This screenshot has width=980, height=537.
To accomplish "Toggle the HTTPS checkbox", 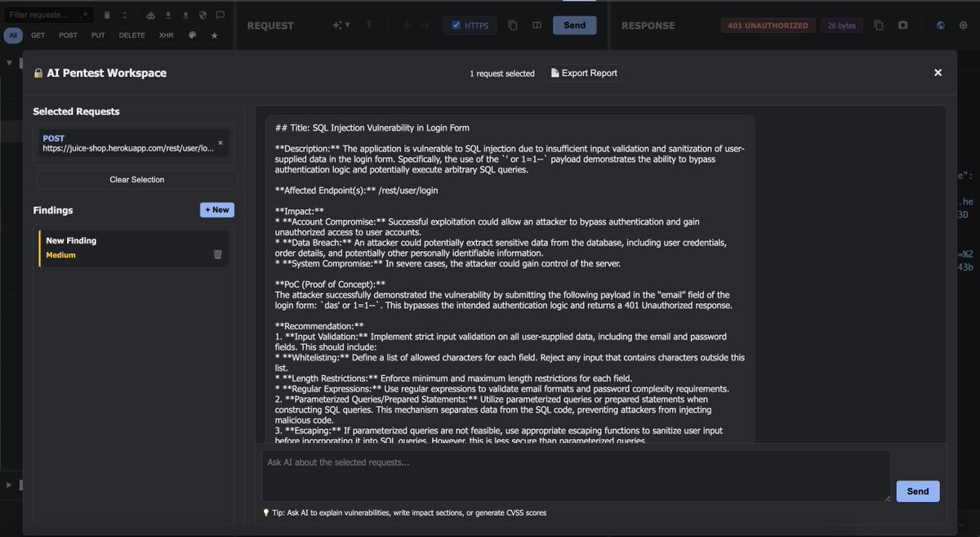I will pos(457,25).
